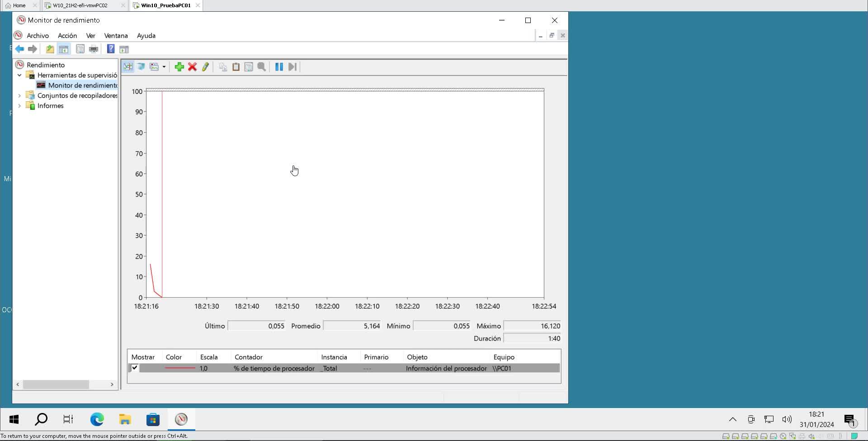Click the Up one level folder icon
The width and height of the screenshot is (868, 441).
(50, 49)
